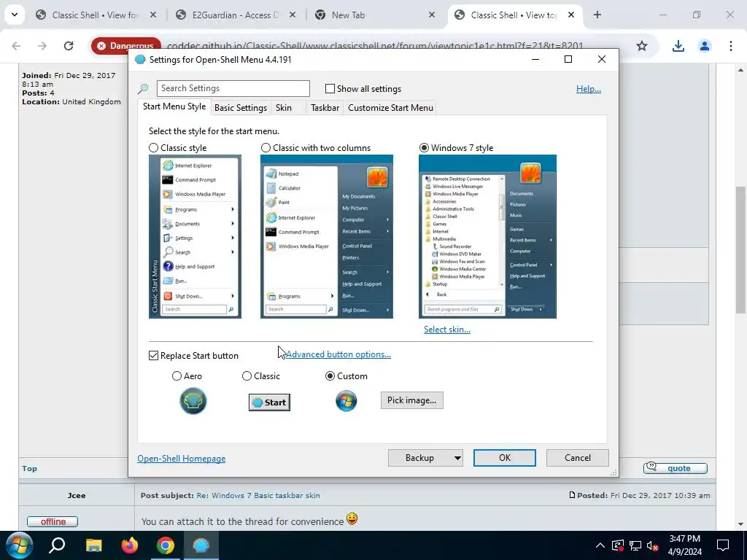747x560 pixels.
Task: Toggle the Show all settings checkbox
Action: pyautogui.click(x=330, y=88)
